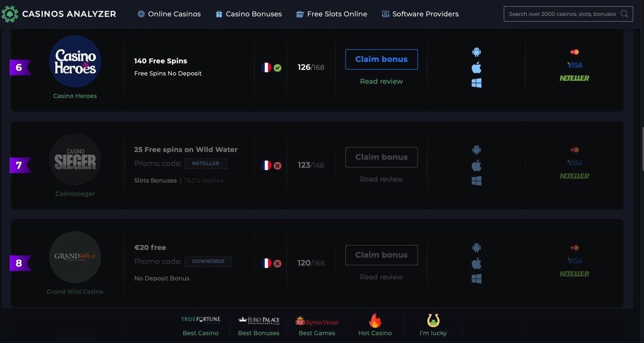Image resolution: width=644 pixels, height=343 pixels.
Task: Open Euro Palace Best Bonuses link
Action: (x=259, y=326)
